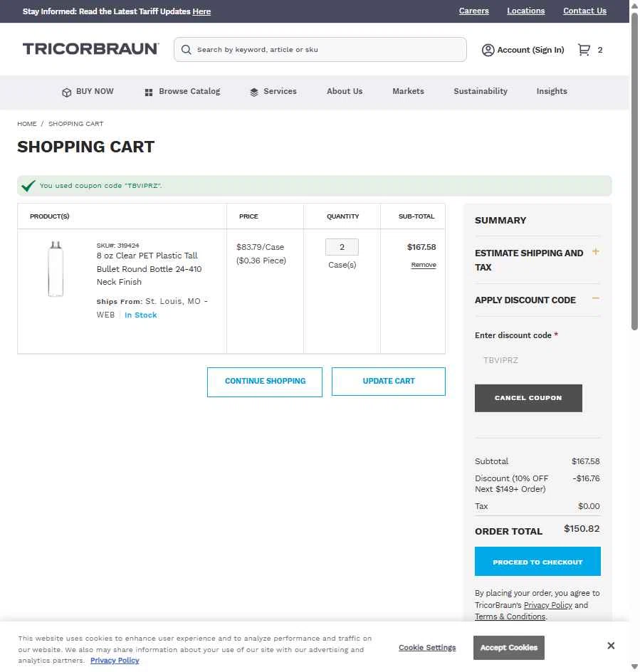This screenshot has height=672, width=640.
Task: Click the page vertical scrollbar
Action: pos(634,172)
